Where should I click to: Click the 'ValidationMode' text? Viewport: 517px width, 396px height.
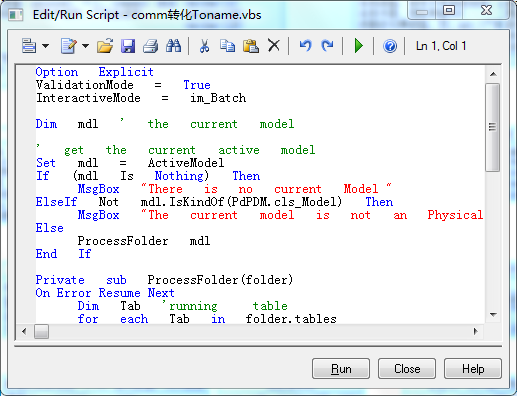[x=85, y=85]
